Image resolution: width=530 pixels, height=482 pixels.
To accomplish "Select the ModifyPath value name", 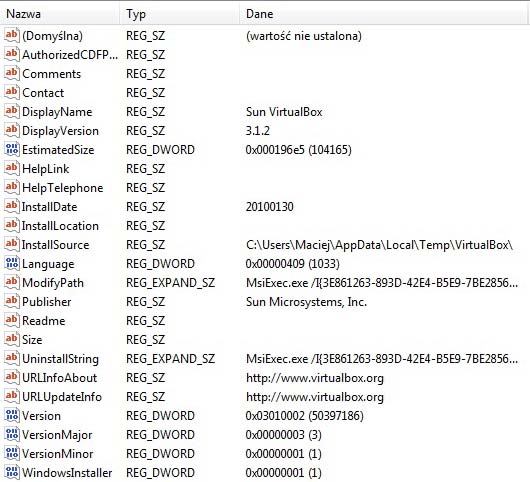I will (53, 283).
